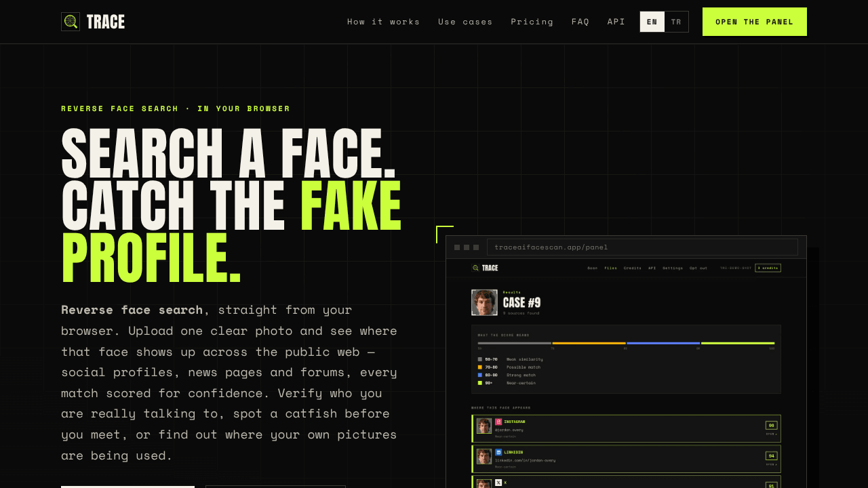868x488 pixels.
Task: Select Files tab in the panel preview
Action: pyautogui.click(x=611, y=268)
